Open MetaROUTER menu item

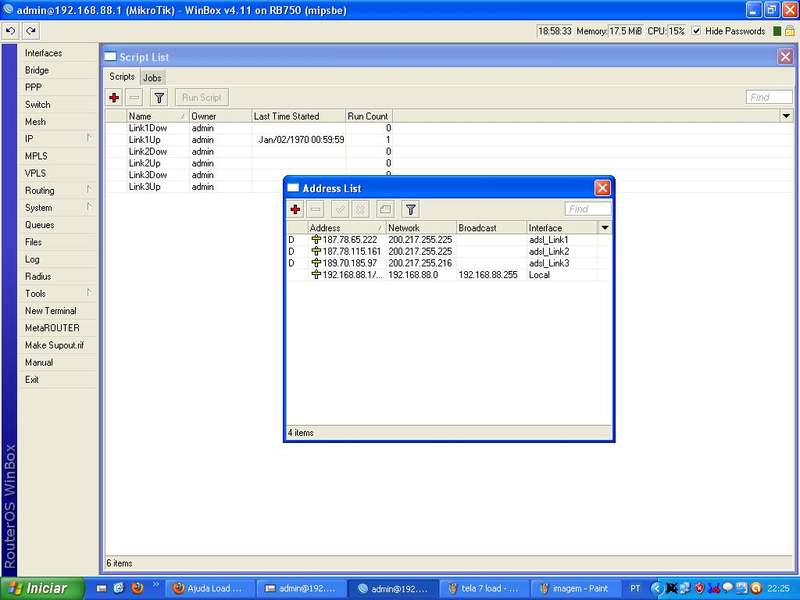pyautogui.click(x=58, y=328)
